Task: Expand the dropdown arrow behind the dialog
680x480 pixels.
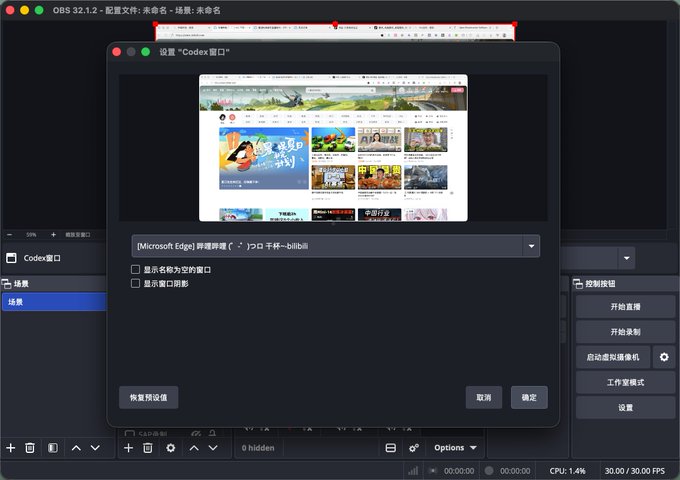Action: click(626, 258)
